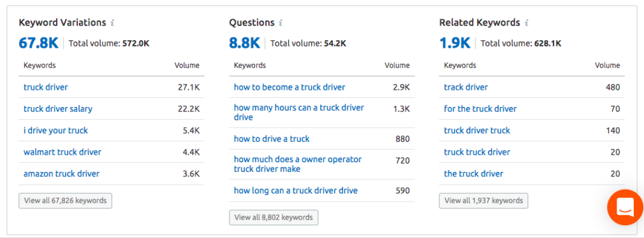
Task: View all 67,826 keywords button
Action: pyautogui.click(x=65, y=200)
